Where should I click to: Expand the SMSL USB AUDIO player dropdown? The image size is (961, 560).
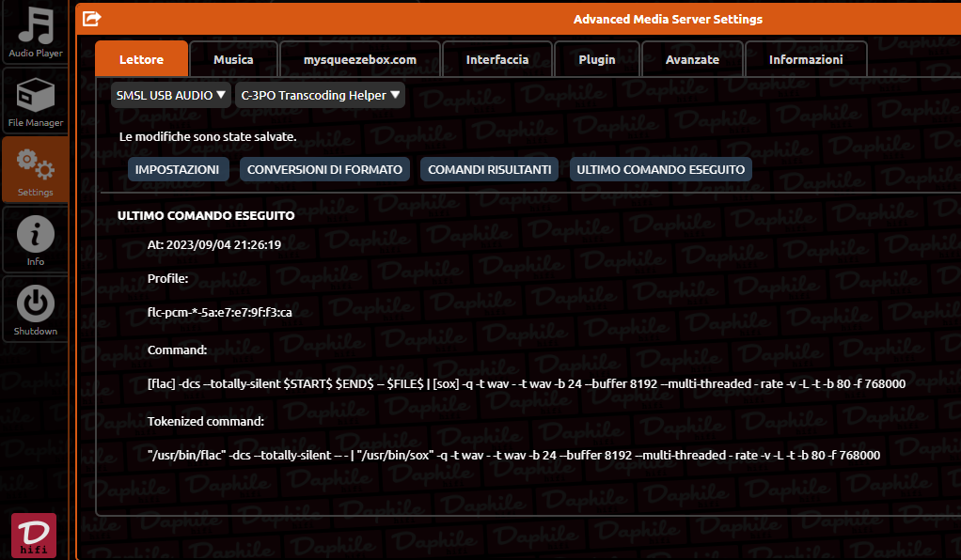point(171,95)
